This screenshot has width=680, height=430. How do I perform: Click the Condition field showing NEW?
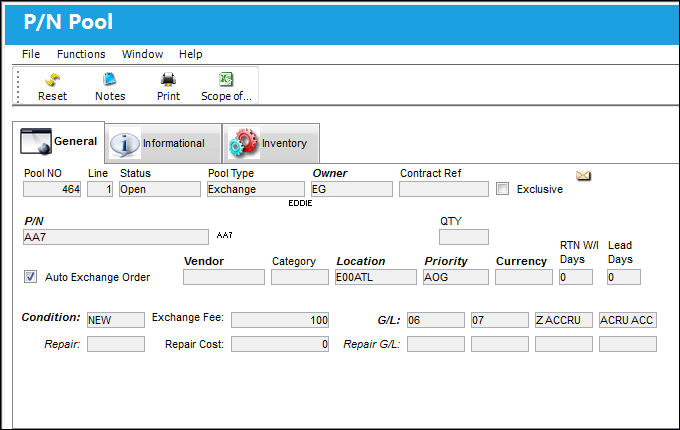click(116, 320)
